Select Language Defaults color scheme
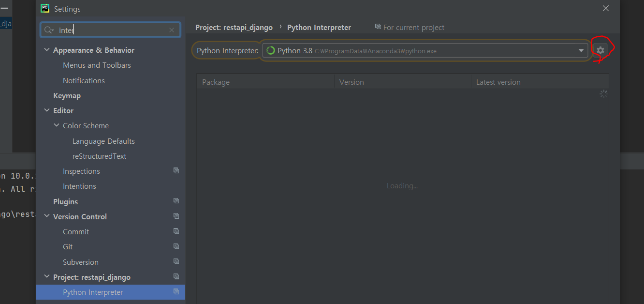The image size is (644, 304). coord(103,141)
